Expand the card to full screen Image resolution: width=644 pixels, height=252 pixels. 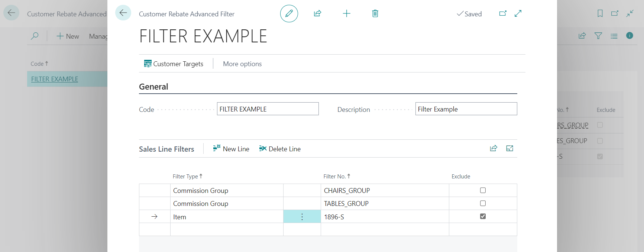pyautogui.click(x=518, y=14)
